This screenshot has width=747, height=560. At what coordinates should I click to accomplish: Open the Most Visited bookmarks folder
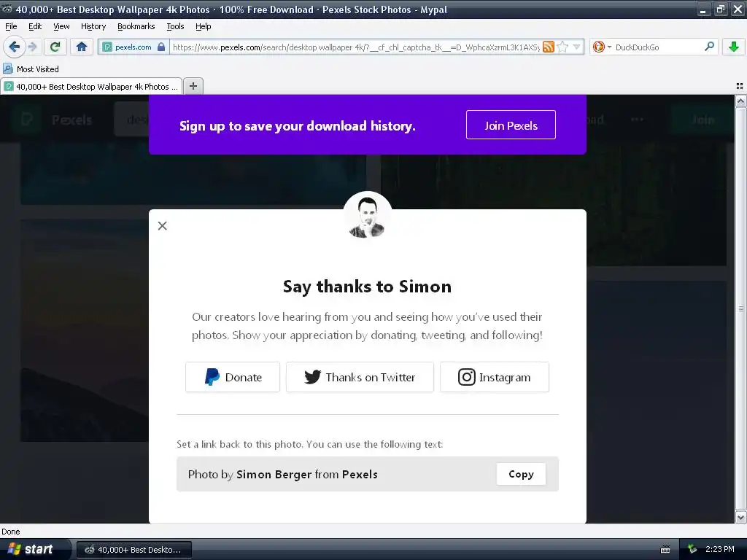point(31,69)
